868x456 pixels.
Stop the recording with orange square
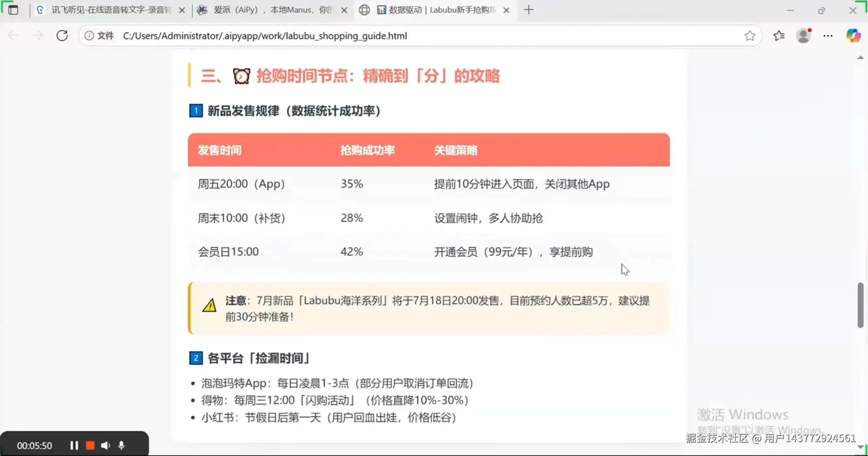[90, 445]
